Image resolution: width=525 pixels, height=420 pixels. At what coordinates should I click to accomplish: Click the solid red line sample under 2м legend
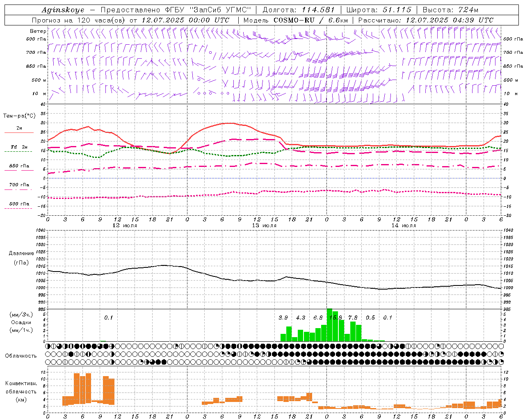pos(19,133)
